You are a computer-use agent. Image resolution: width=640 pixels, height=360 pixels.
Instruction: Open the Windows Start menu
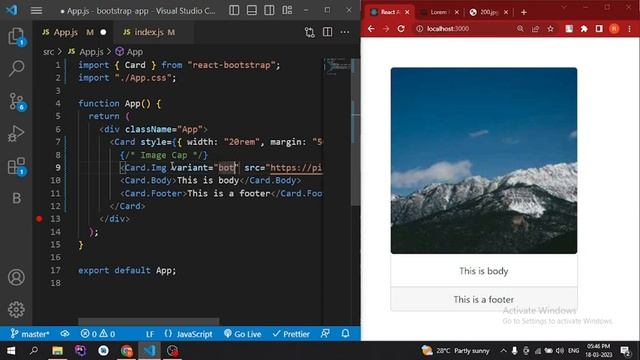coord(11,351)
